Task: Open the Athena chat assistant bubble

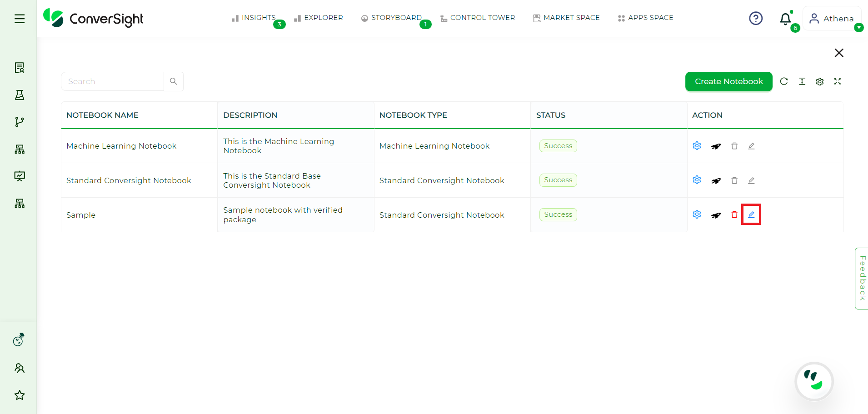Action: (813, 381)
